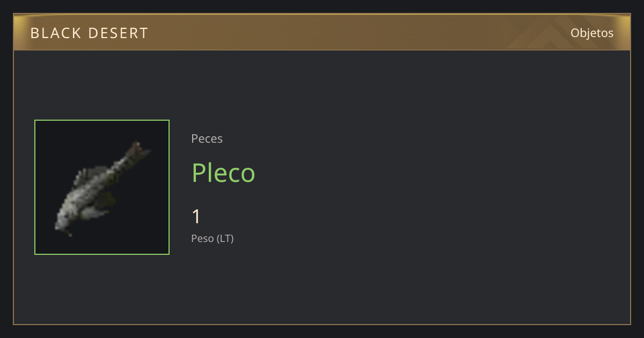Click the card's bottom gold border line
Viewport: 644px width, 338px height.
[322, 324]
